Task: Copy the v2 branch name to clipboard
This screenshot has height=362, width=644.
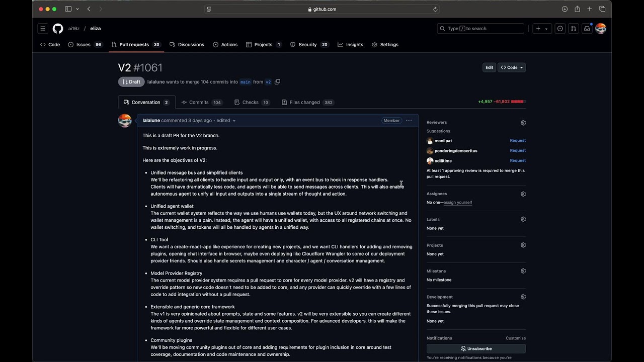Action: click(277, 82)
